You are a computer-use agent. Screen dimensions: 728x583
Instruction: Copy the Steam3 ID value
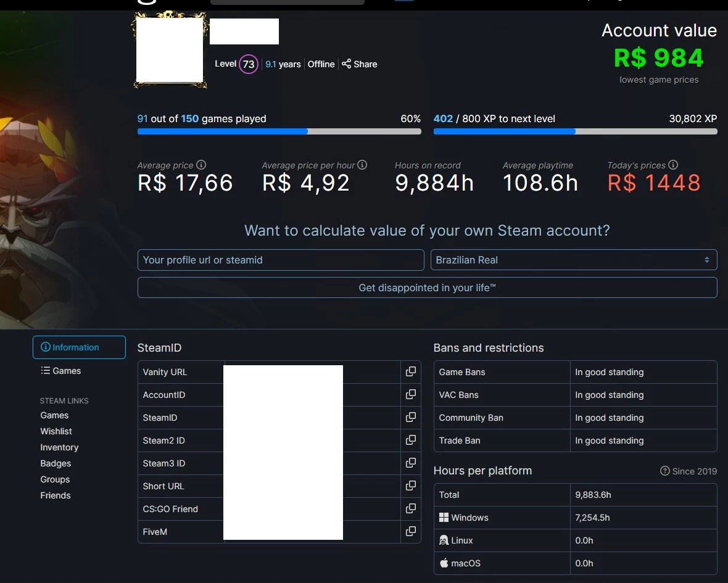tap(410, 463)
